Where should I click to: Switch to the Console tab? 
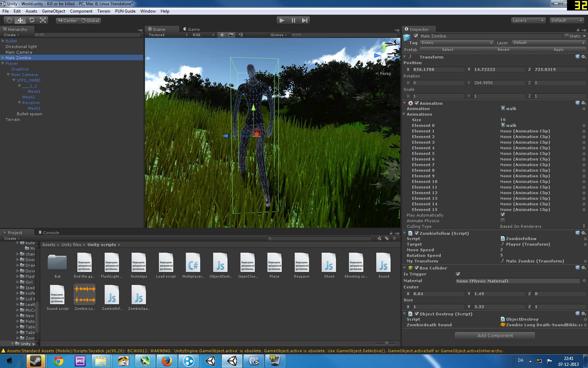pos(49,232)
